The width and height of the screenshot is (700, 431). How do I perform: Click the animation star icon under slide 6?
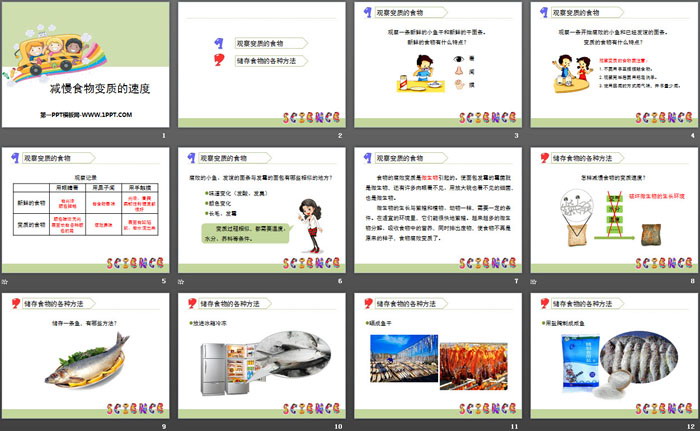tap(181, 281)
